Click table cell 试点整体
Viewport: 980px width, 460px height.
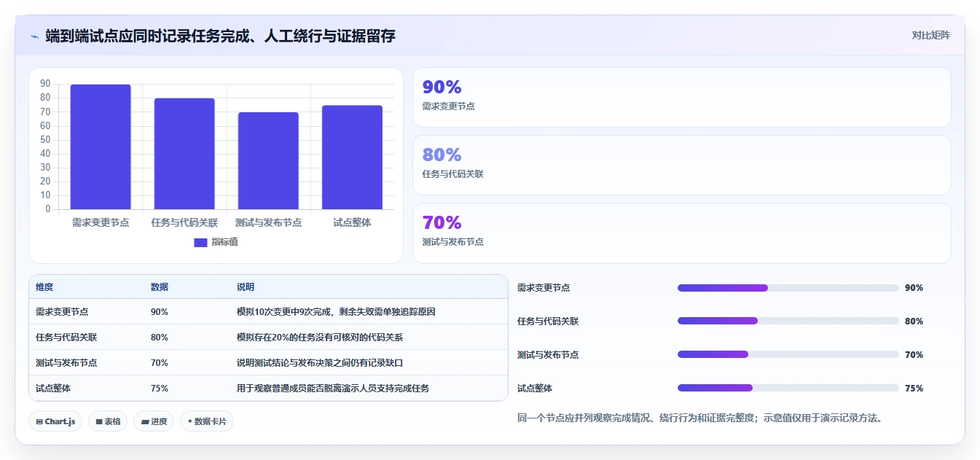click(x=53, y=389)
